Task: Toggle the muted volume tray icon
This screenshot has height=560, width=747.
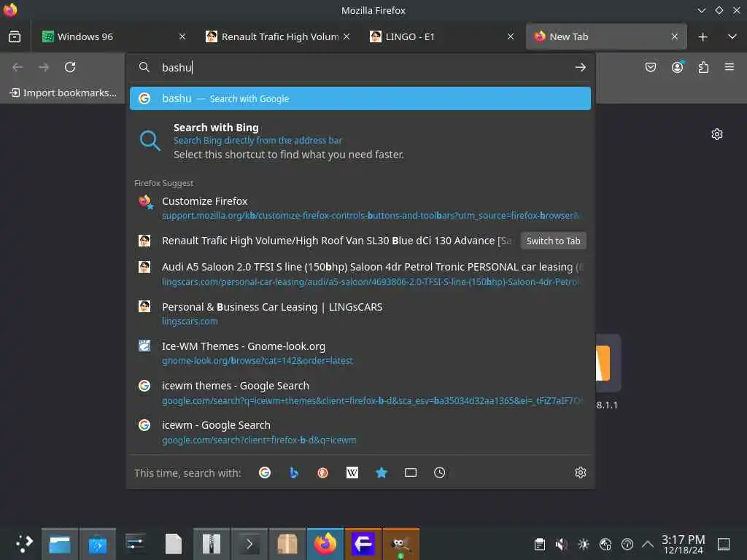Action: 561,544
